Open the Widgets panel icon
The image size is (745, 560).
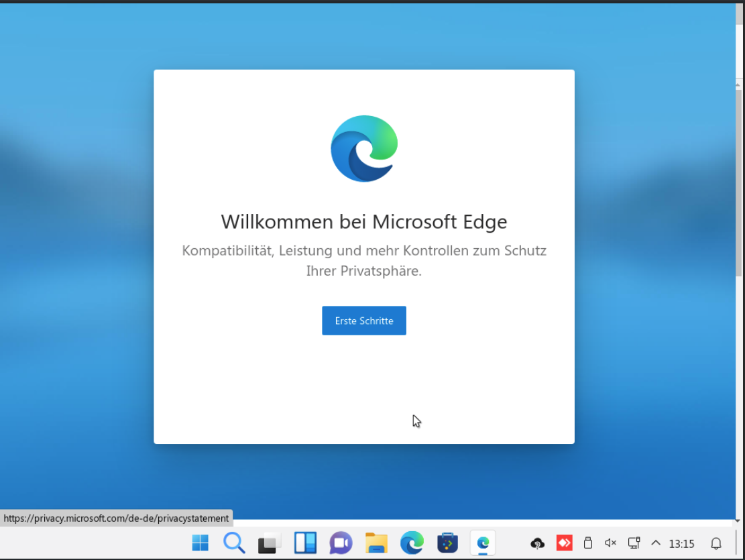tap(305, 543)
